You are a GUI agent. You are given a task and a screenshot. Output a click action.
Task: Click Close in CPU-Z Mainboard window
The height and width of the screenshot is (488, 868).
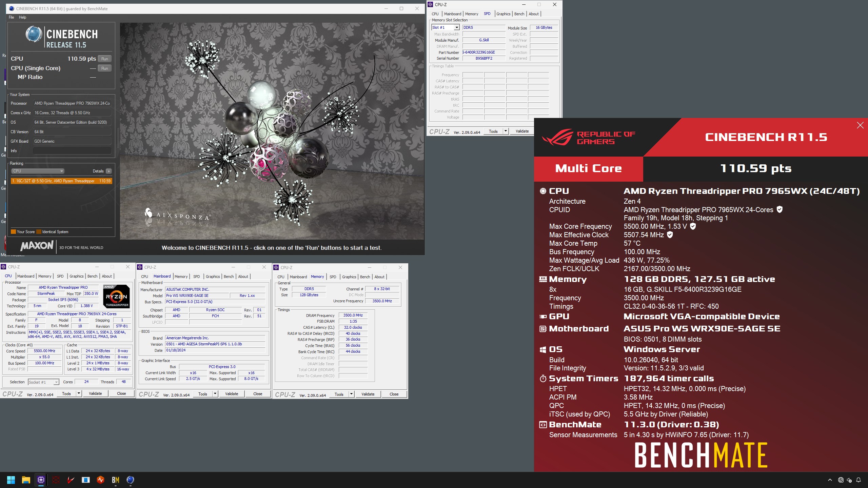258,394
